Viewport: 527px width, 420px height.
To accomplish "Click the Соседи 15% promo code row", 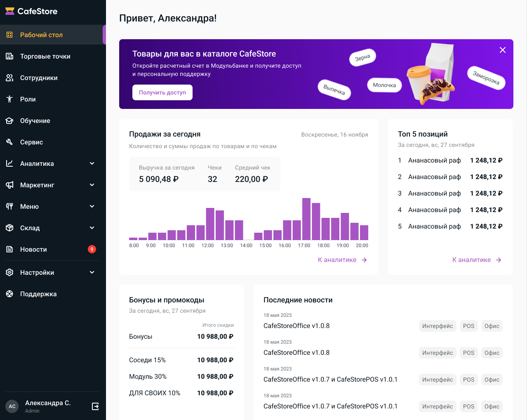I will point(181,360).
